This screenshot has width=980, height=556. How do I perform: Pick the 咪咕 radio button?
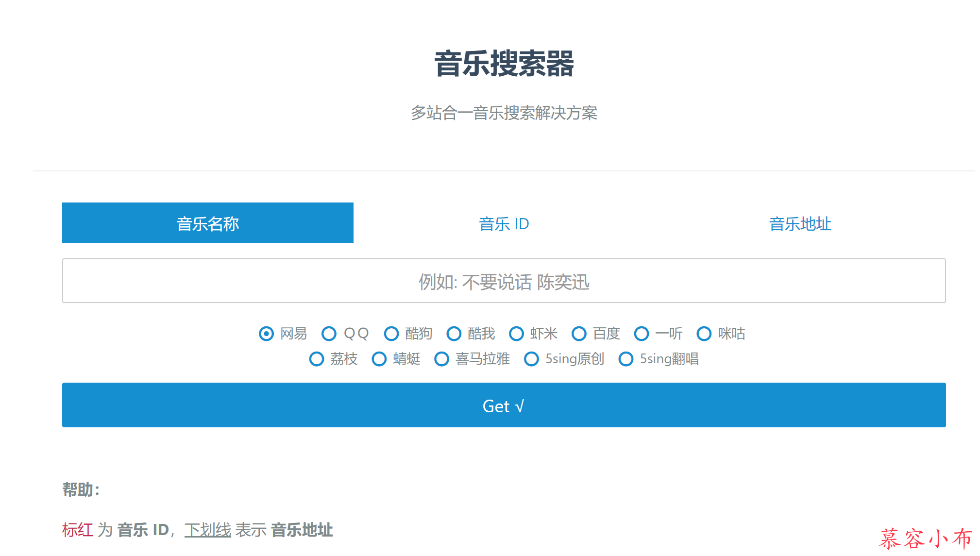(704, 334)
